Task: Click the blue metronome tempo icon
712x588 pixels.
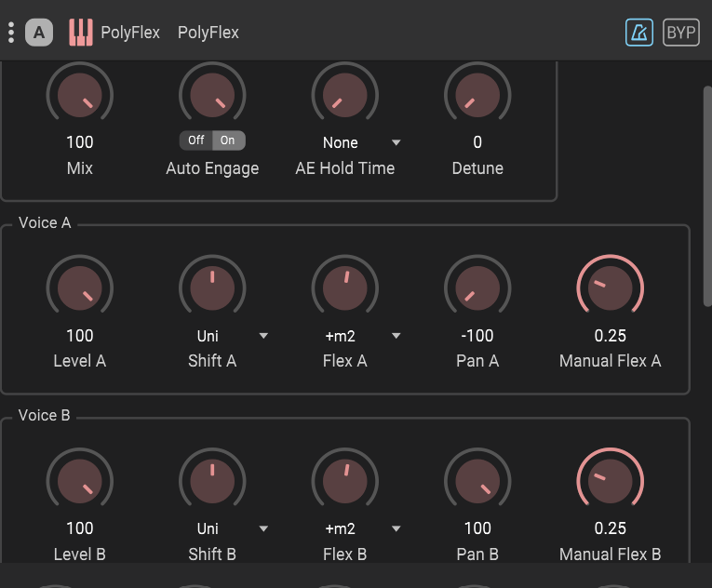Action: [x=639, y=33]
